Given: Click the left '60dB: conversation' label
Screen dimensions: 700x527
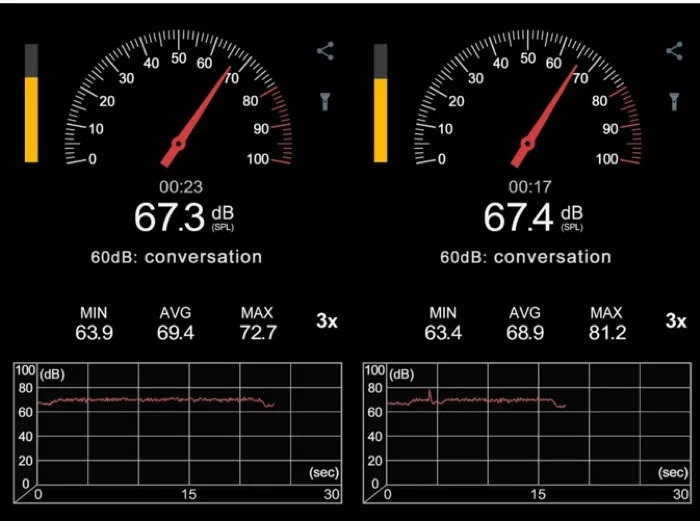Looking at the screenshot, I should (176, 257).
